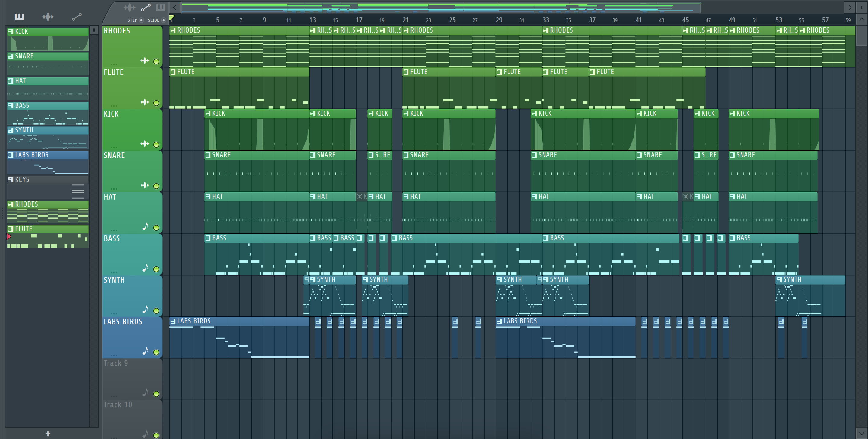
Task: Select the HAT pattern in the picker
Action: click(x=48, y=89)
